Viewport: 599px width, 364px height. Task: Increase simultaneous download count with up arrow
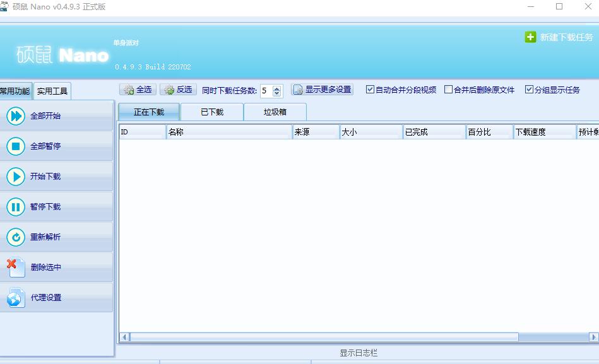point(277,88)
